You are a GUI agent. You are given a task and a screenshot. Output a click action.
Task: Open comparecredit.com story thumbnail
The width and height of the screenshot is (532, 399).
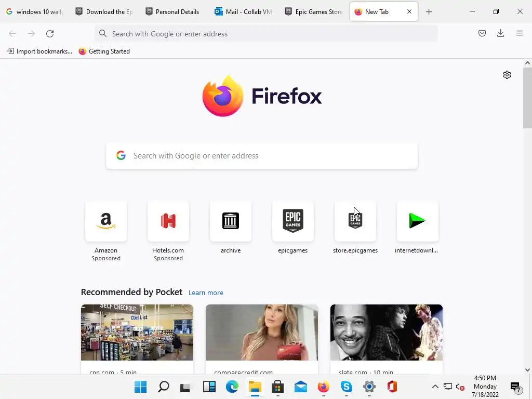tap(262, 332)
